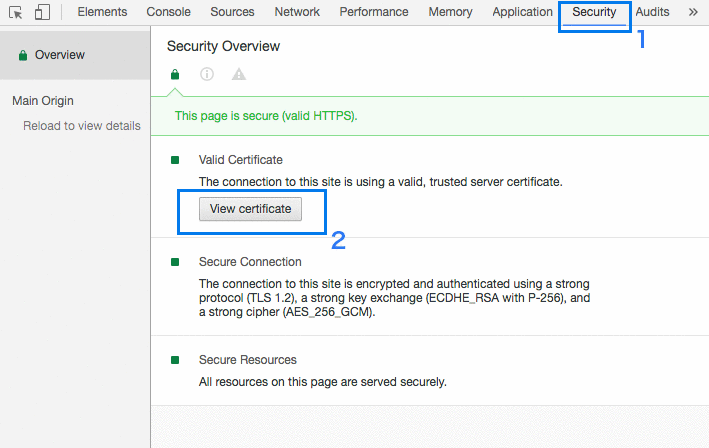The height and width of the screenshot is (448, 709).
Task: Toggle the device toolbar icon
Action: pos(42,13)
